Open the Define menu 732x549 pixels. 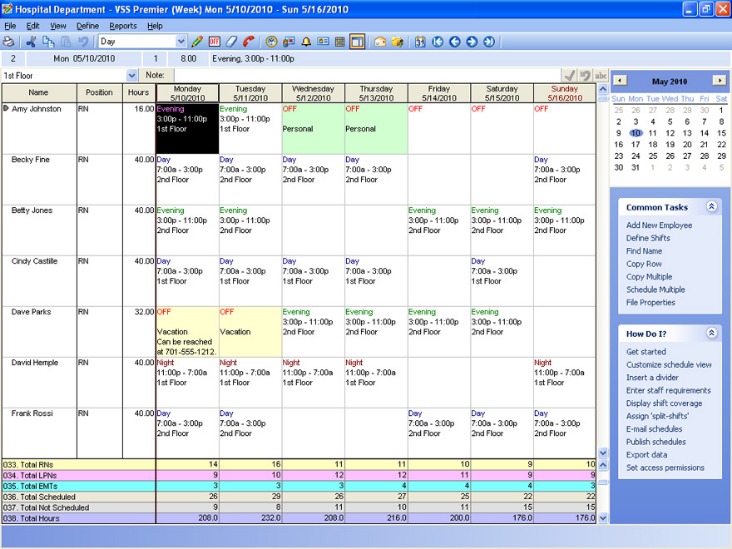click(87, 25)
